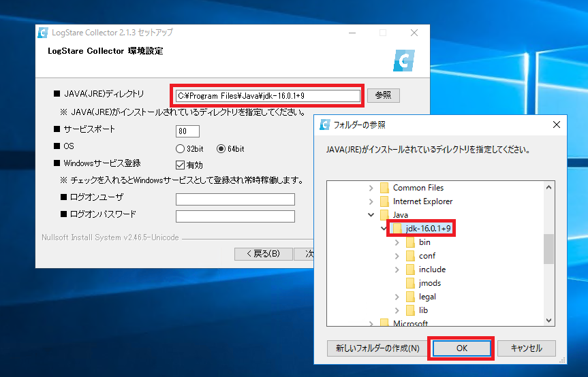Select the conf folder icon
This screenshot has width=588, height=377.
coord(411,256)
